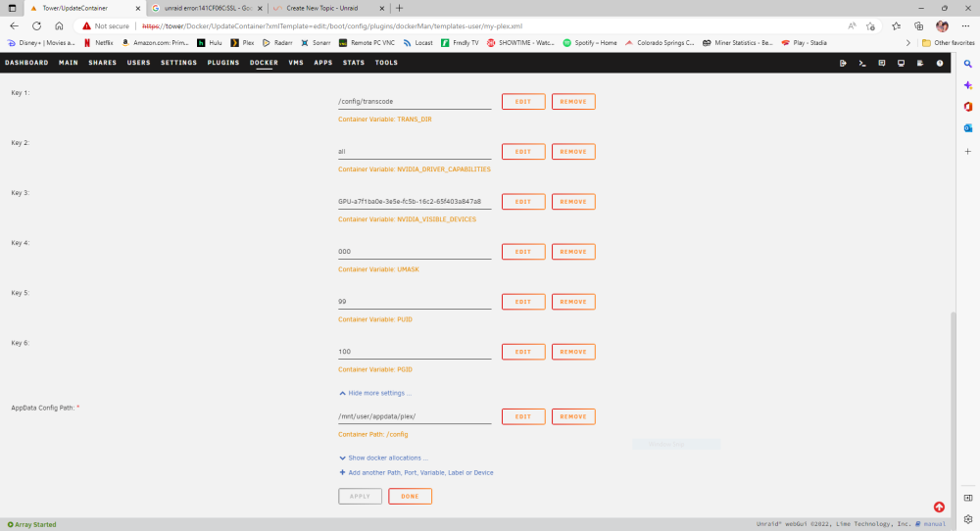Click the read aloud icon in address bar
This screenshot has width=980, height=531.
pyautogui.click(x=852, y=26)
